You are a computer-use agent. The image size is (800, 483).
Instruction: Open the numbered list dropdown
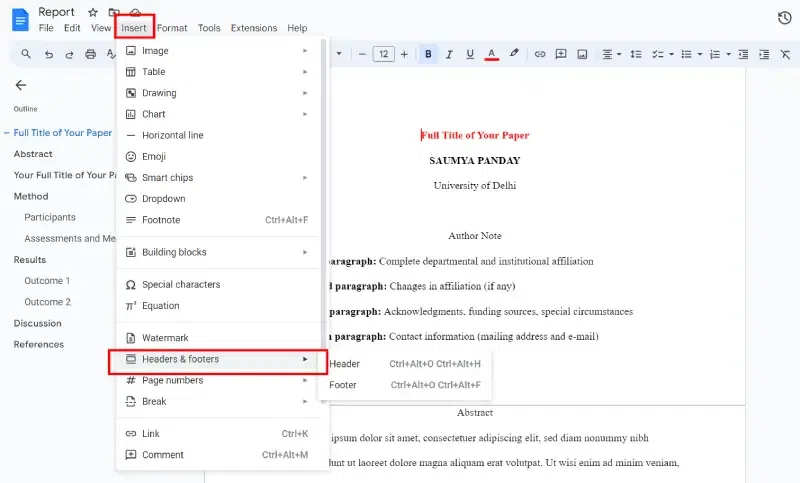coord(720,54)
